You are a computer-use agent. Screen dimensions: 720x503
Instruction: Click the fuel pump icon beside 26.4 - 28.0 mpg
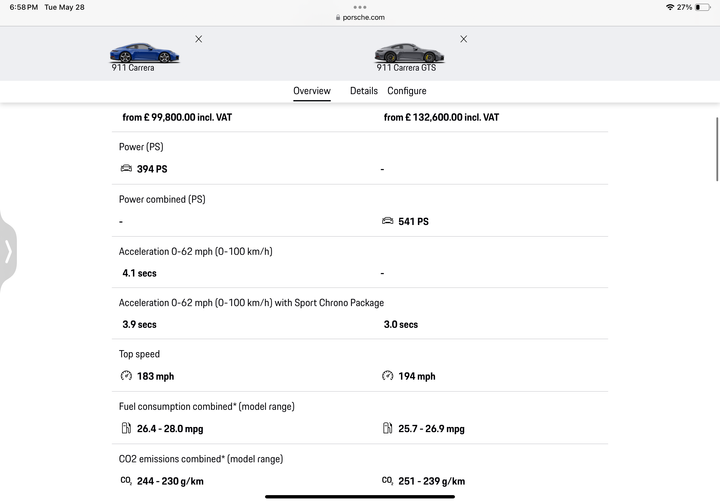[126, 429]
